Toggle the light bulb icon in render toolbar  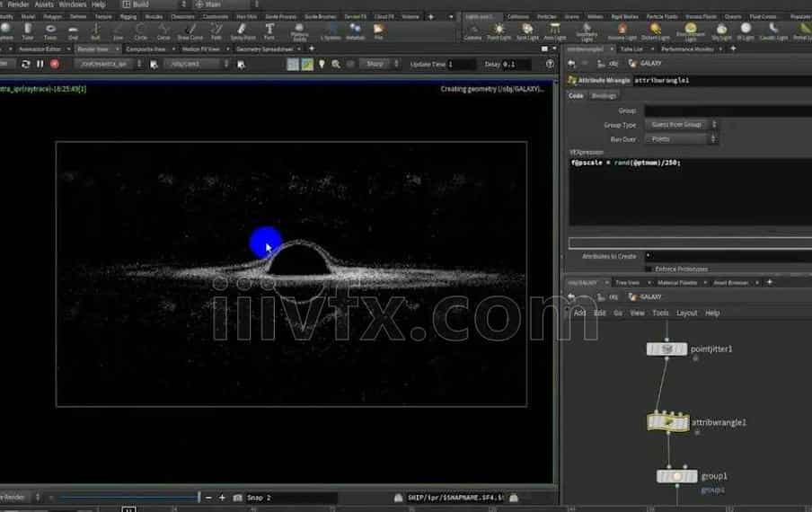322,64
